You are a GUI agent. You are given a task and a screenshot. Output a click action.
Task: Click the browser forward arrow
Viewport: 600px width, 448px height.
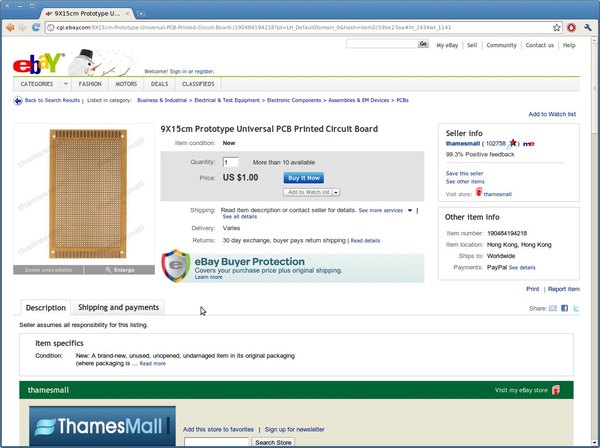click(23, 28)
